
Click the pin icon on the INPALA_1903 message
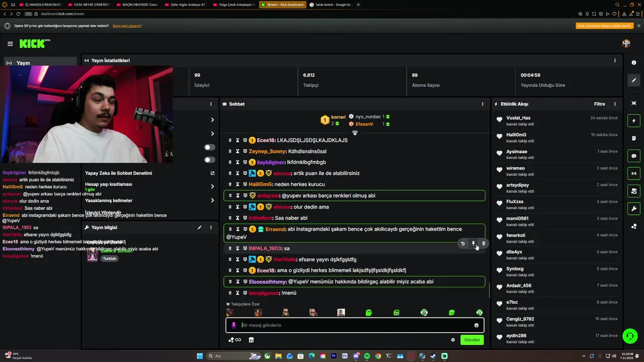point(473,243)
